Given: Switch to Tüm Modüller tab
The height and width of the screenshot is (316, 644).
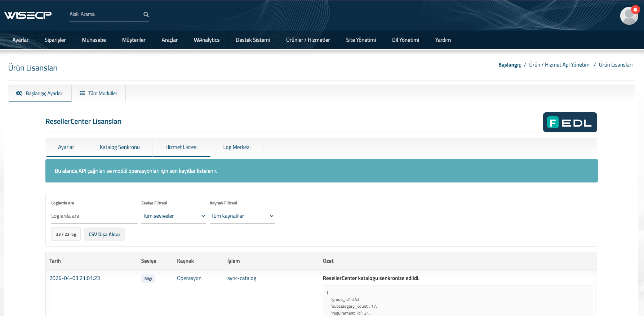Looking at the screenshot, I should click(98, 93).
